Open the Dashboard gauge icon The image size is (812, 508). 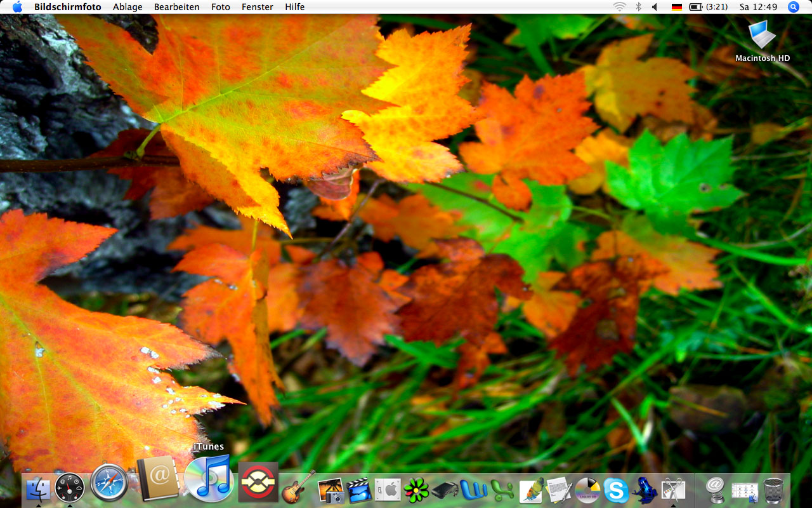click(x=70, y=488)
